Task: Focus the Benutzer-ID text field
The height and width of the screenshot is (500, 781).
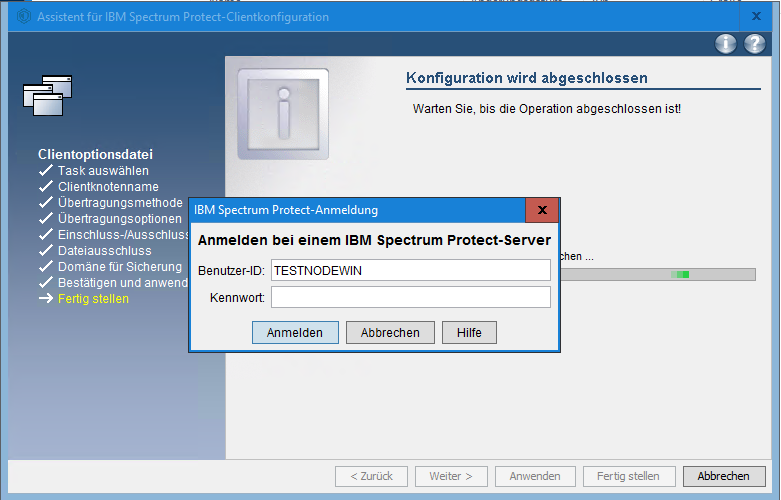Action: [x=410, y=270]
